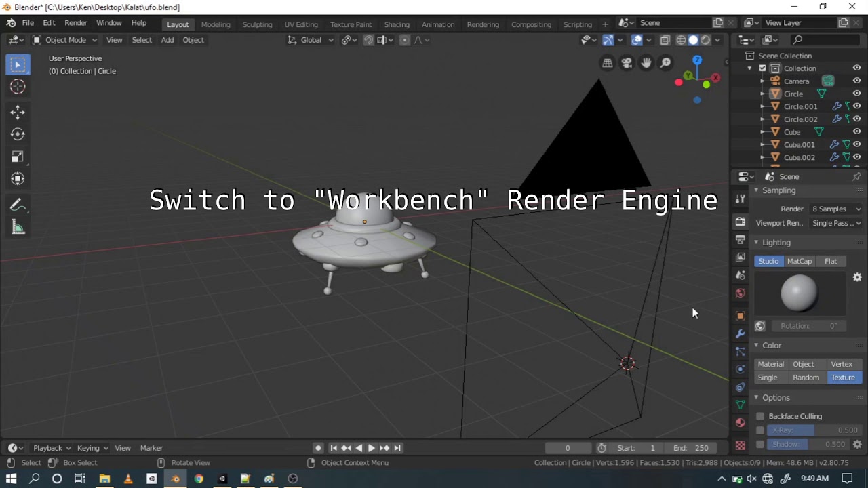868x488 pixels.
Task: Select Flat lighting mode
Action: [x=831, y=261]
